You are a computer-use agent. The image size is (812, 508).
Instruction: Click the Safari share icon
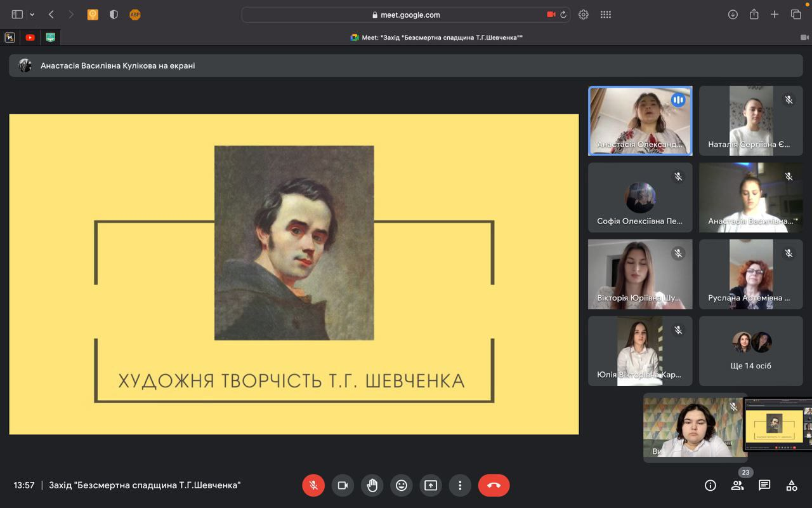click(x=754, y=15)
